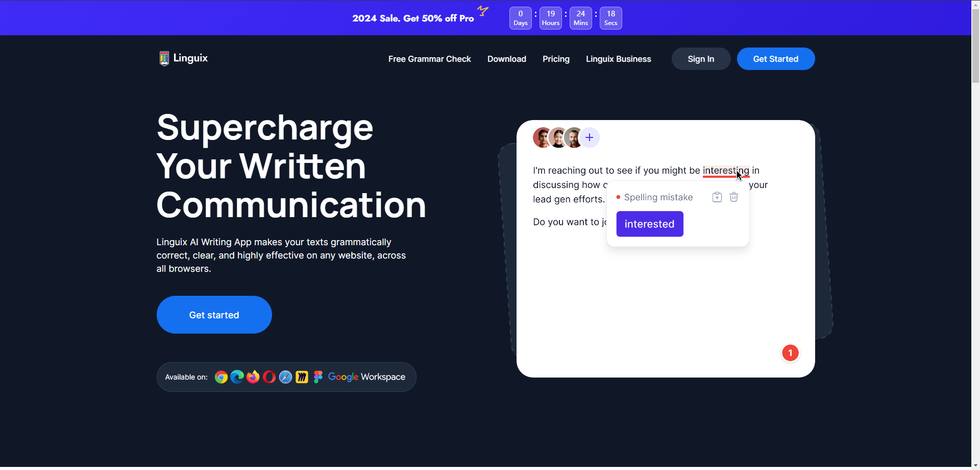
Task: Click the Figma app icon
Action: (x=318, y=377)
